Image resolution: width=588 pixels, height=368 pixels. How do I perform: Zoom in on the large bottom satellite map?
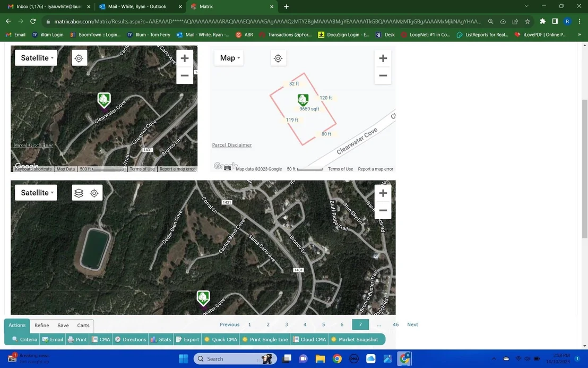coord(383,193)
